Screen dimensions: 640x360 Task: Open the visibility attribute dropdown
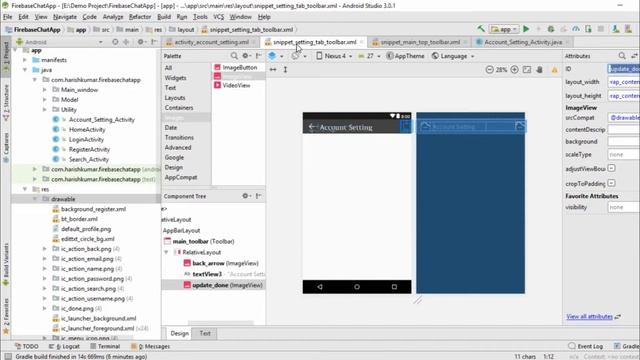[623, 207]
